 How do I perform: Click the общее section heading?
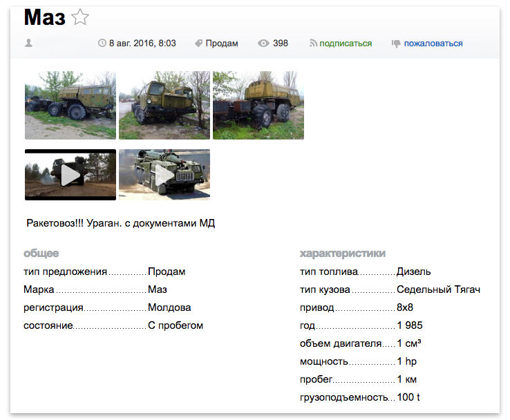point(41,254)
